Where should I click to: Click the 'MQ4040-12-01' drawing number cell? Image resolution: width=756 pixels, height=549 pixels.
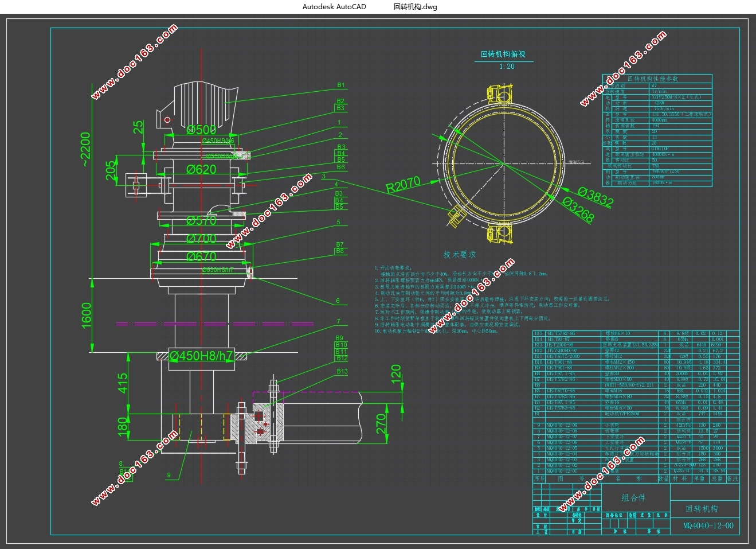click(562, 471)
